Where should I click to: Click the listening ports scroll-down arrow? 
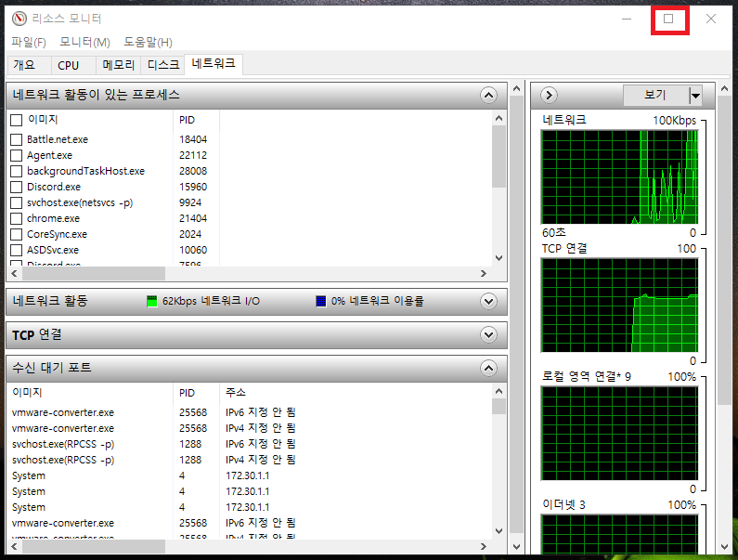tap(498, 531)
